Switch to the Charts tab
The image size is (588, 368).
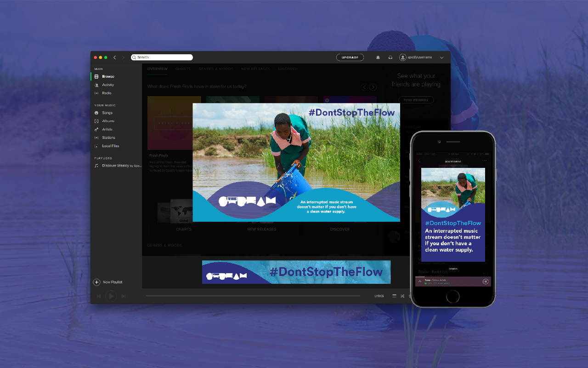click(183, 69)
